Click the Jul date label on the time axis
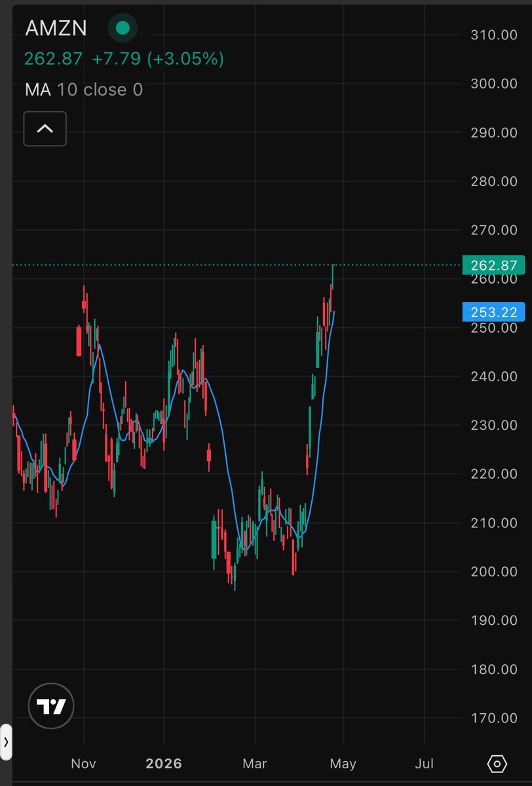This screenshot has width=532, height=786. [425, 764]
